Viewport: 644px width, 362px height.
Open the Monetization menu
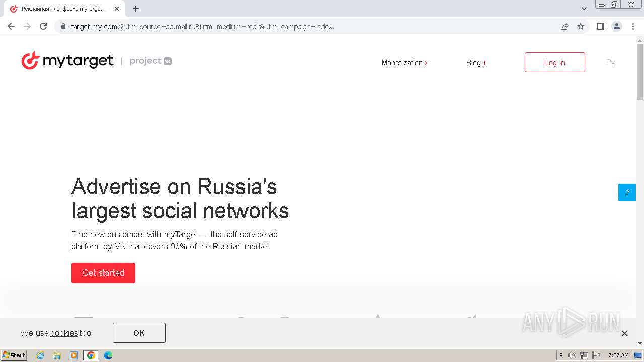[x=405, y=63]
